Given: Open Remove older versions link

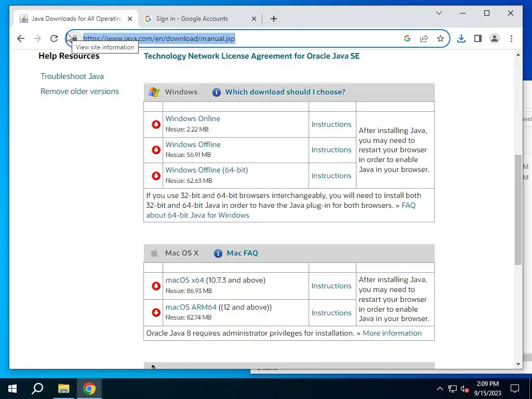Looking at the screenshot, I should [79, 91].
